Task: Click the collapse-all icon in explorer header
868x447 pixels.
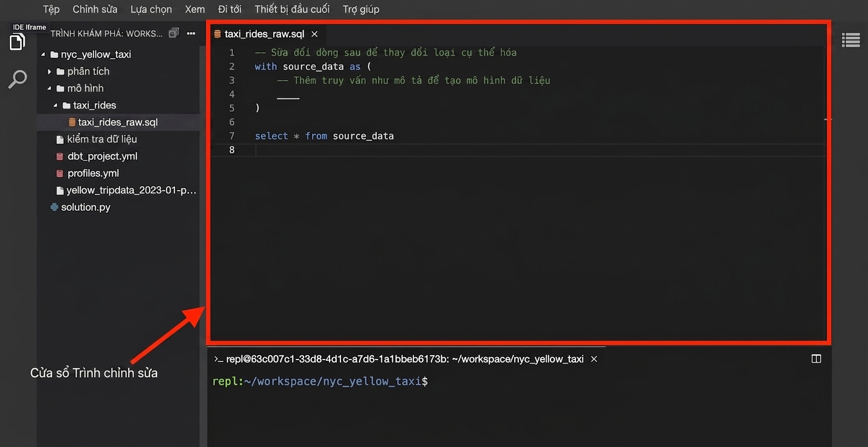Action: pyautogui.click(x=174, y=33)
